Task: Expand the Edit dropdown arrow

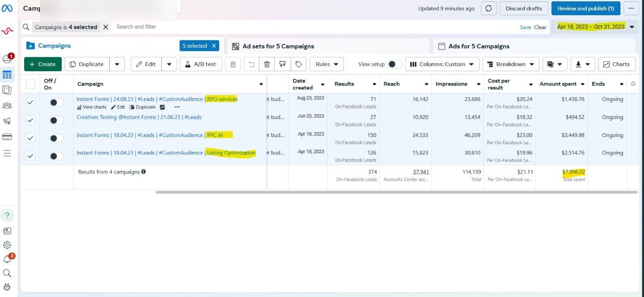Action: click(x=169, y=64)
